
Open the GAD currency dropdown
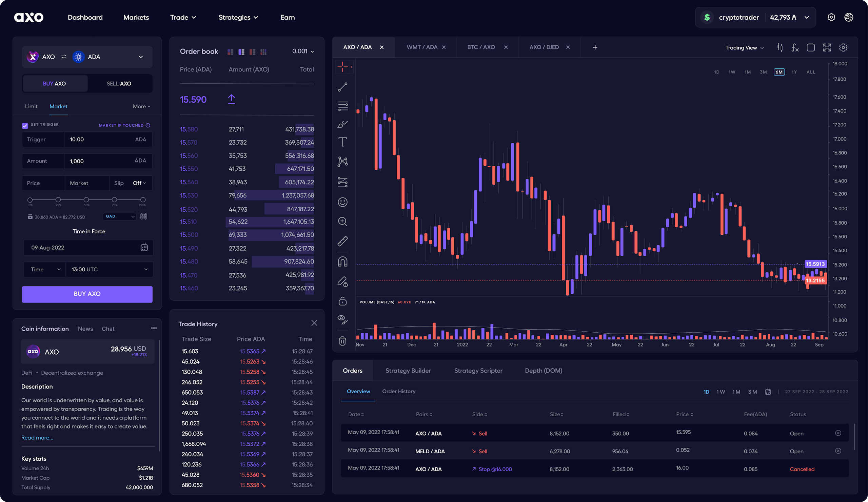click(x=120, y=216)
